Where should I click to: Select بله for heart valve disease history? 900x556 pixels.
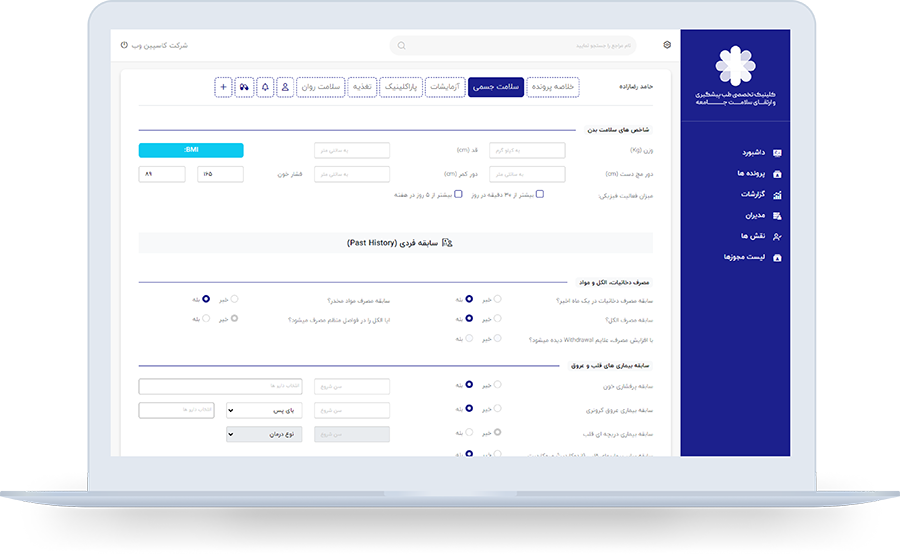[x=469, y=432]
